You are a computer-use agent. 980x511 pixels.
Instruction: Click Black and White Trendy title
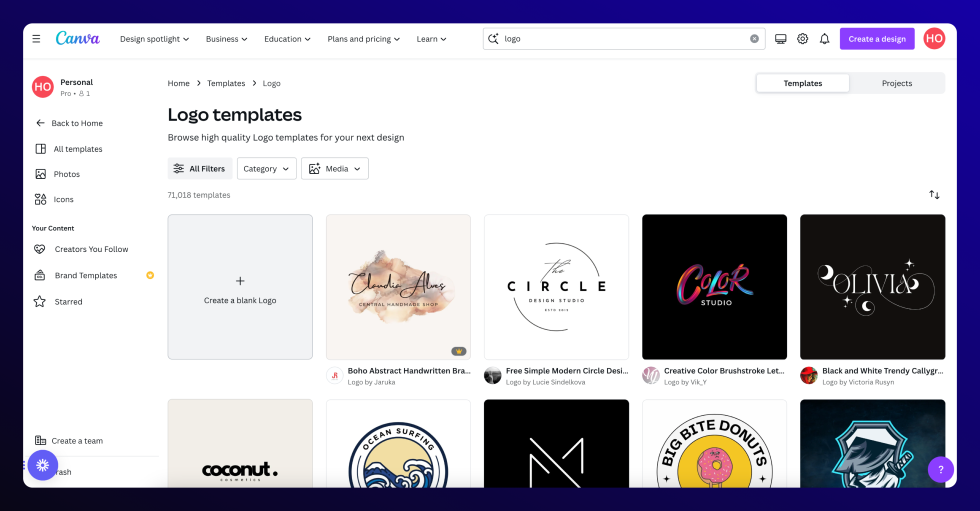[x=882, y=370]
